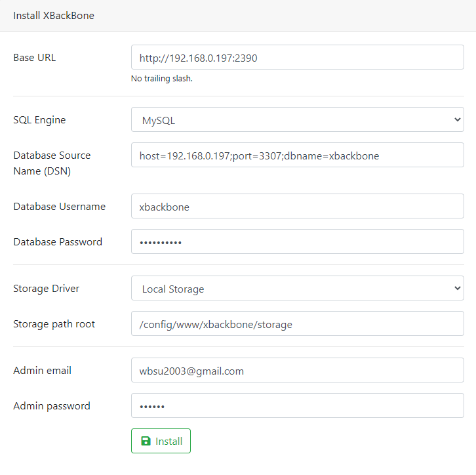
Task: Click the Base URL label
Action: (35, 57)
